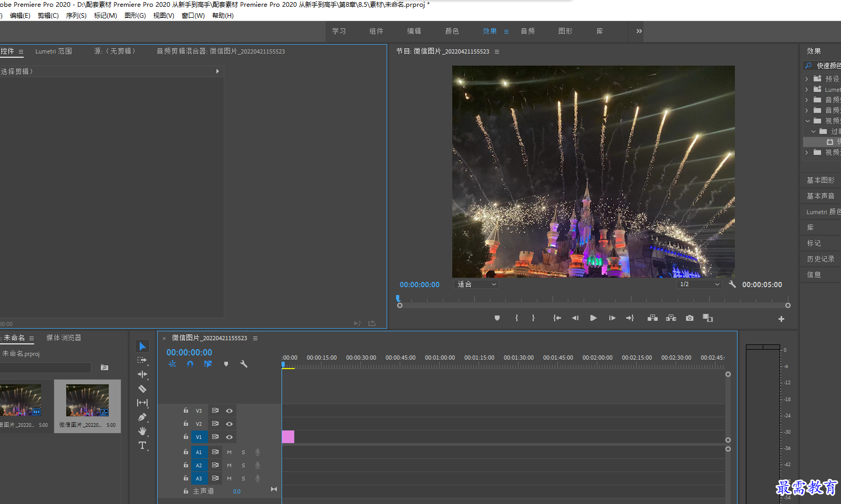
Task: Open 基本图形 panel
Action: [x=821, y=180]
